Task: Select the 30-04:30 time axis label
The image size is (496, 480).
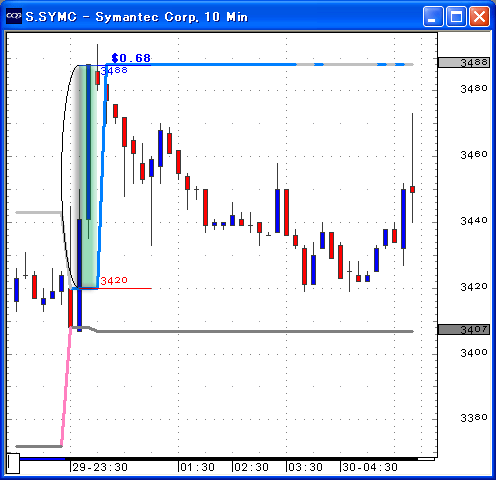Action: point(370,467)
